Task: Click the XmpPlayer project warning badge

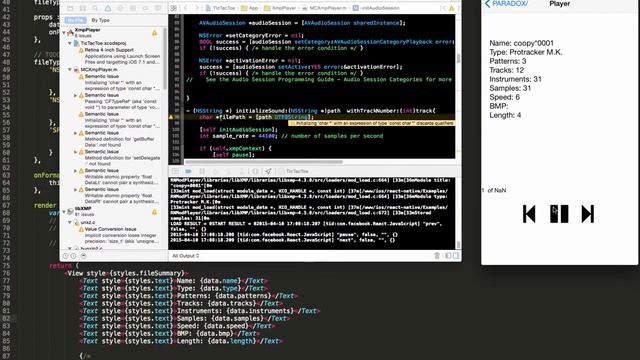Action: tap(155, 33)
